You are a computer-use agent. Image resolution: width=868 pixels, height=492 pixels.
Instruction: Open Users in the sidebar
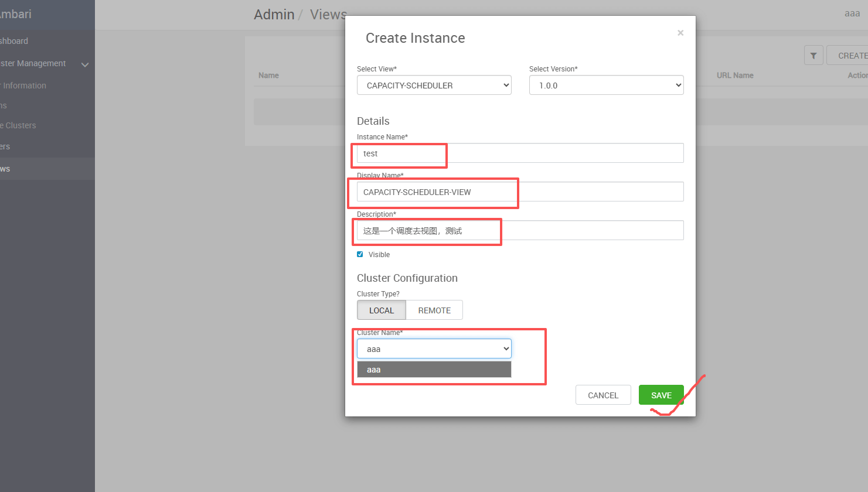[x=5, y=146]
